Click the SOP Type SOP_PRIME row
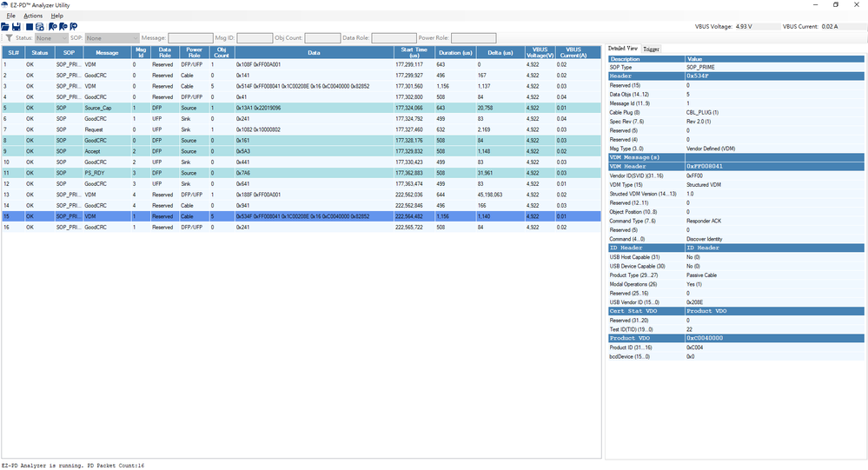 [x=736, y=67]
